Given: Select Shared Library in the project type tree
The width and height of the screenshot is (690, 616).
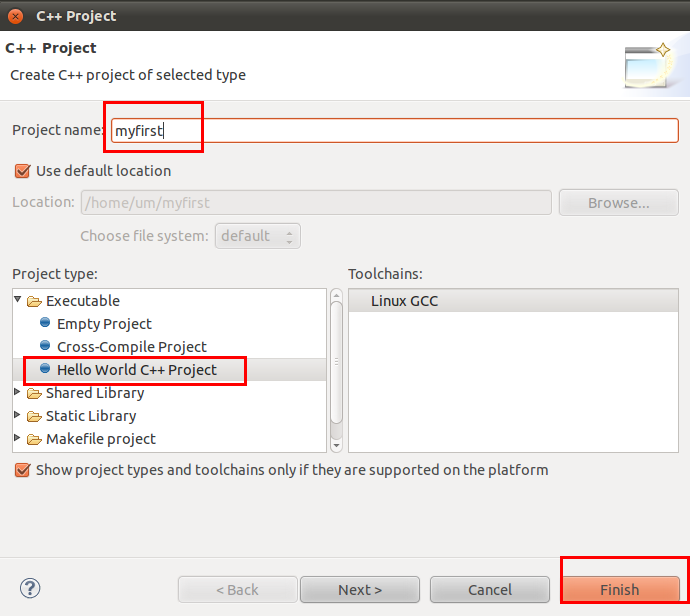Looking at the screenshot, I should (x=95, y=393).
